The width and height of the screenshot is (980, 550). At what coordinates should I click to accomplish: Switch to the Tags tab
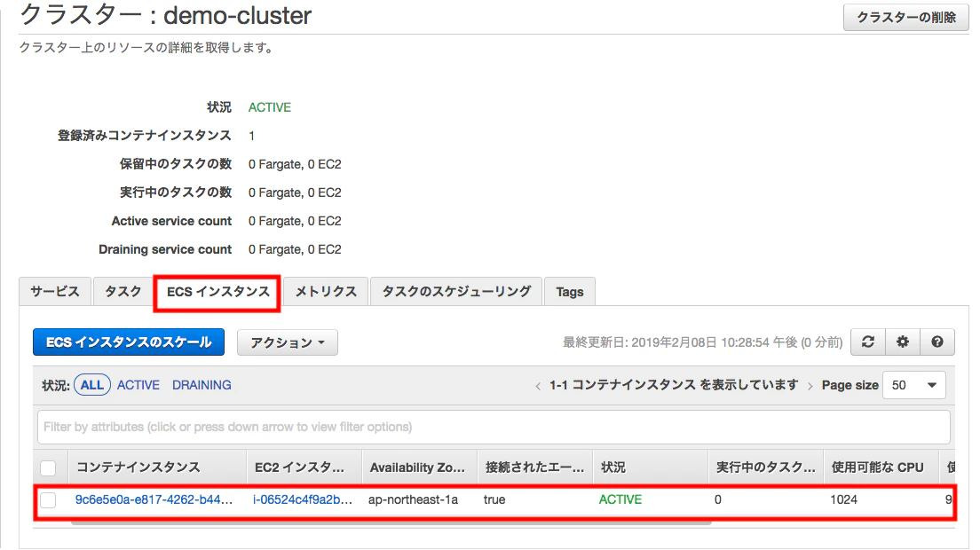[x=569, y=292]
